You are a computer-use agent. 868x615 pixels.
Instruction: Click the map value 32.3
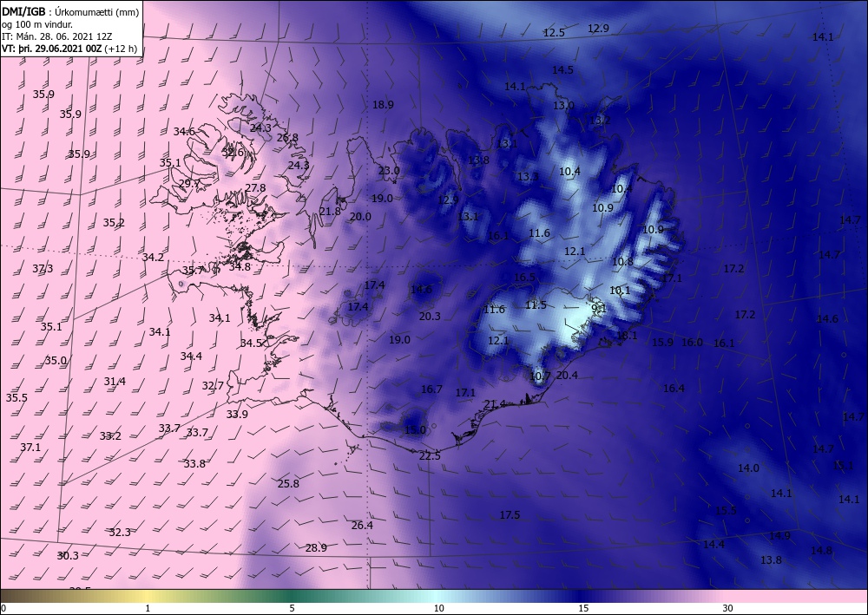pyautogui.click(x=120, y=532)
